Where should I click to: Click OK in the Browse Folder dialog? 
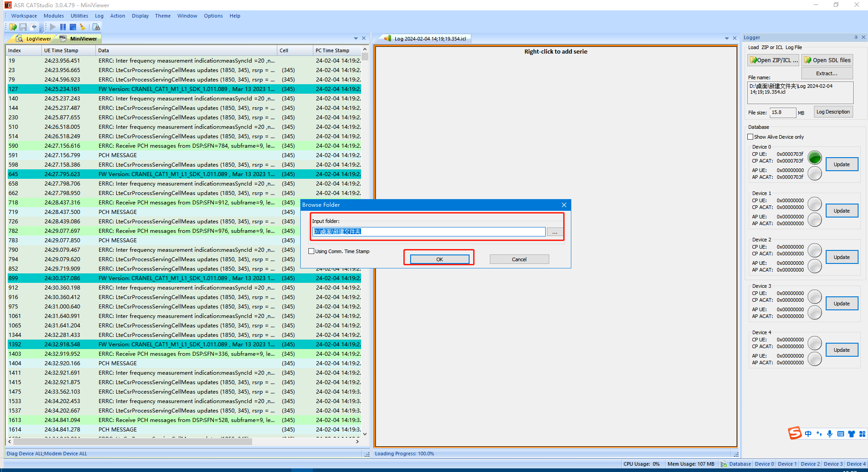coord(439,259)
